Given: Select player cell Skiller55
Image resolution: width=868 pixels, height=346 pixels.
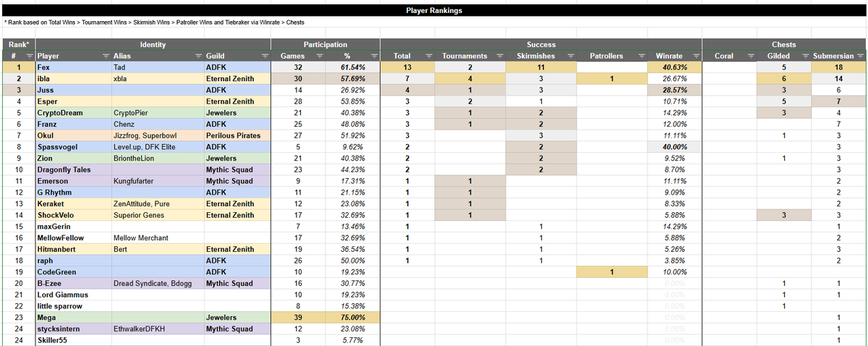Looking at the screenshot, I should tap(73, 340).
